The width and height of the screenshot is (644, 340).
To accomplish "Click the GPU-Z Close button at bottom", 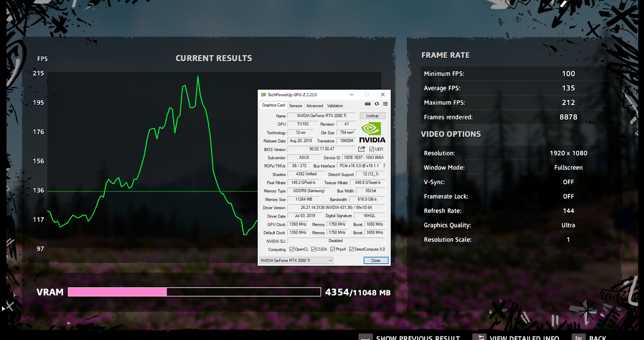I will 376,260.
